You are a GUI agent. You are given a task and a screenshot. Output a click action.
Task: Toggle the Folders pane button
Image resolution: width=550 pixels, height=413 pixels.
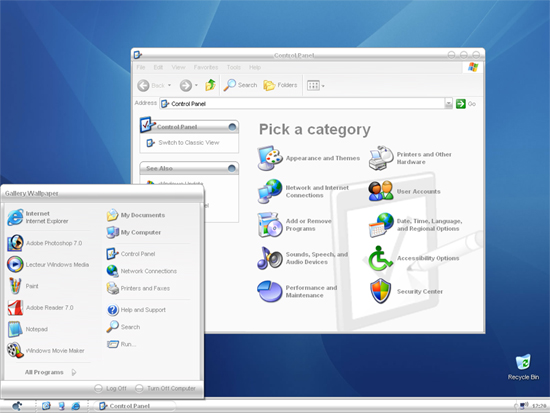[x=280, y=85]
